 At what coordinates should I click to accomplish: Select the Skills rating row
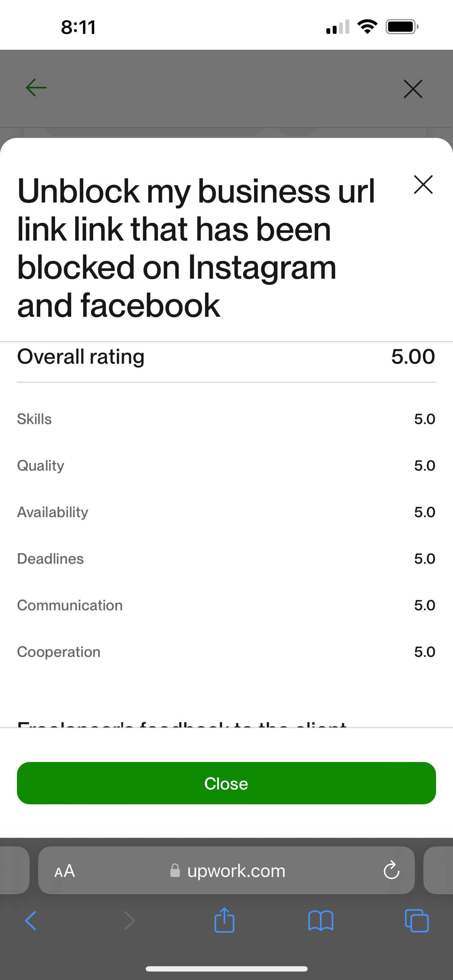click(226, 419)
